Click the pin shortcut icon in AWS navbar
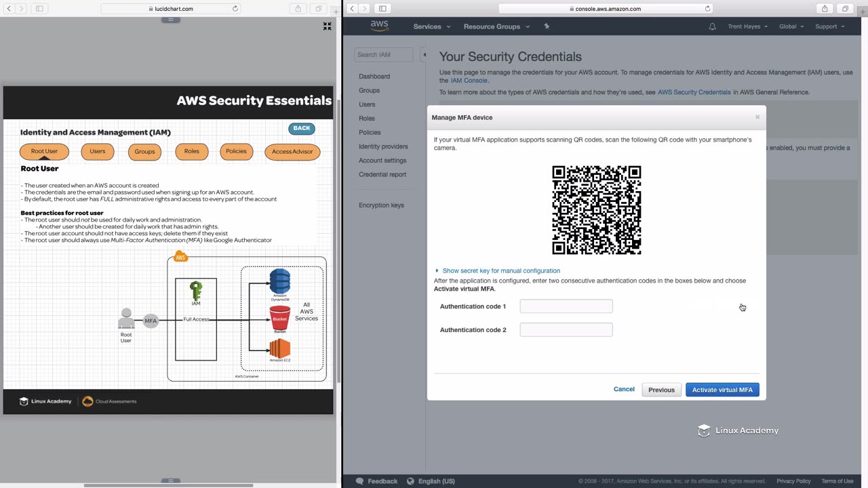The image size is (868, 488). point(547,26)
